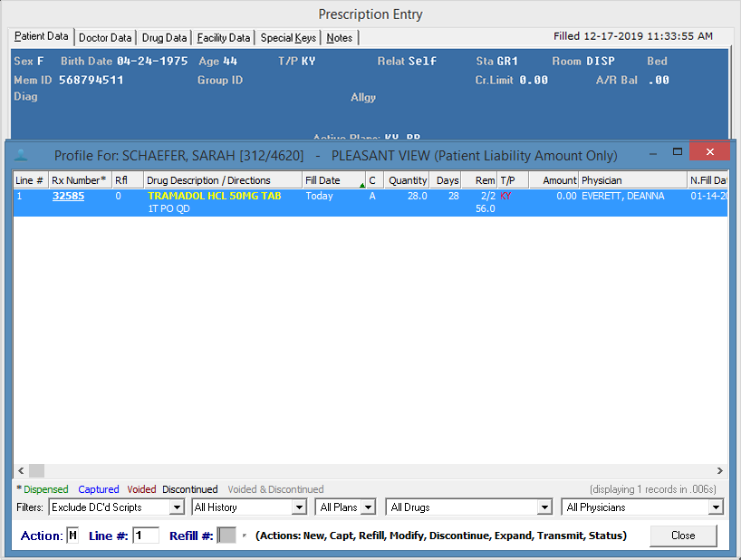
Task: Click the horizontal scrollbar's right arrow
Action: [720, 471]
